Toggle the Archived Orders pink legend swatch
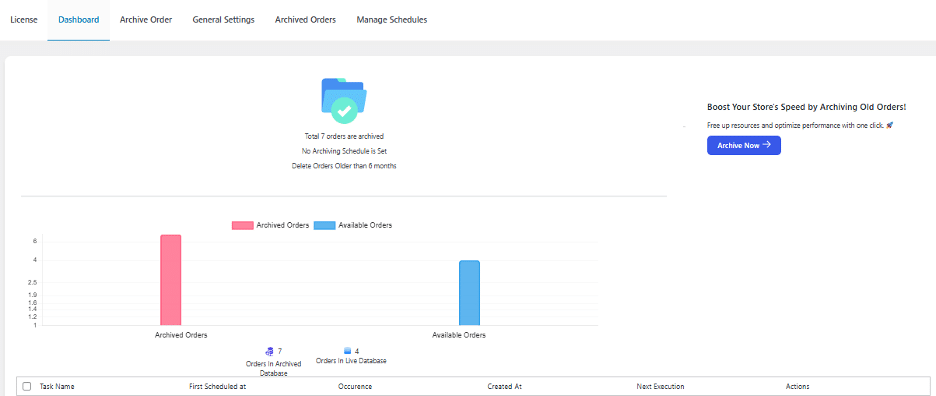 [x=242, y=225]
